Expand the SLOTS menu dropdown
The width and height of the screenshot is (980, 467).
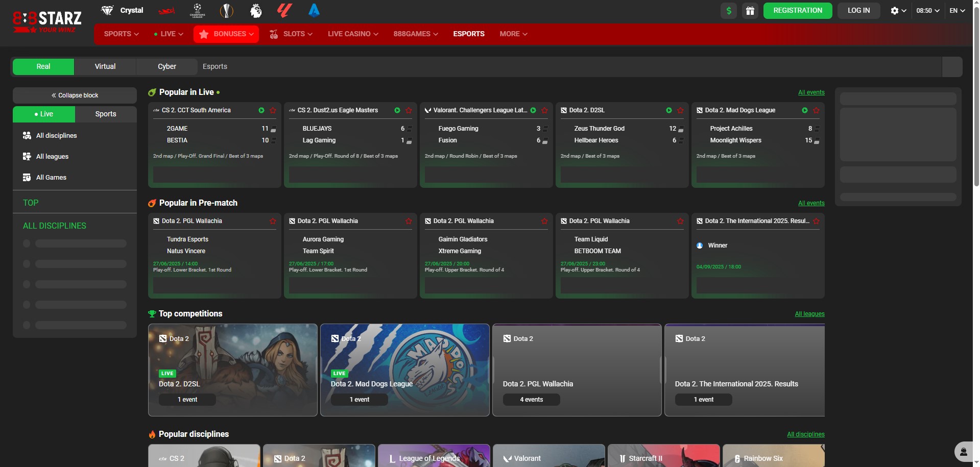click(x=291, y=34)
